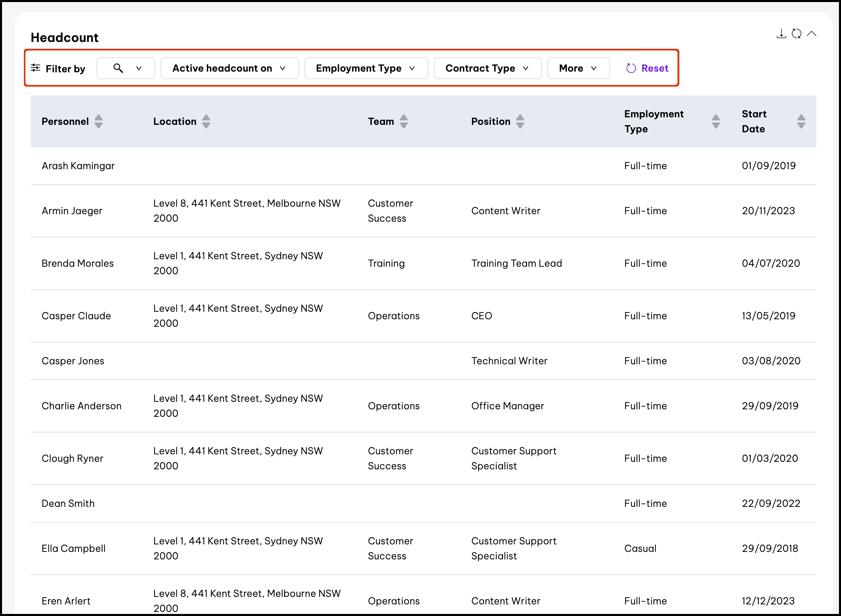Click Casual employment type cell
Image resolution: width=841 pixels, height=616 pixels.
click(x=640, y=548)
